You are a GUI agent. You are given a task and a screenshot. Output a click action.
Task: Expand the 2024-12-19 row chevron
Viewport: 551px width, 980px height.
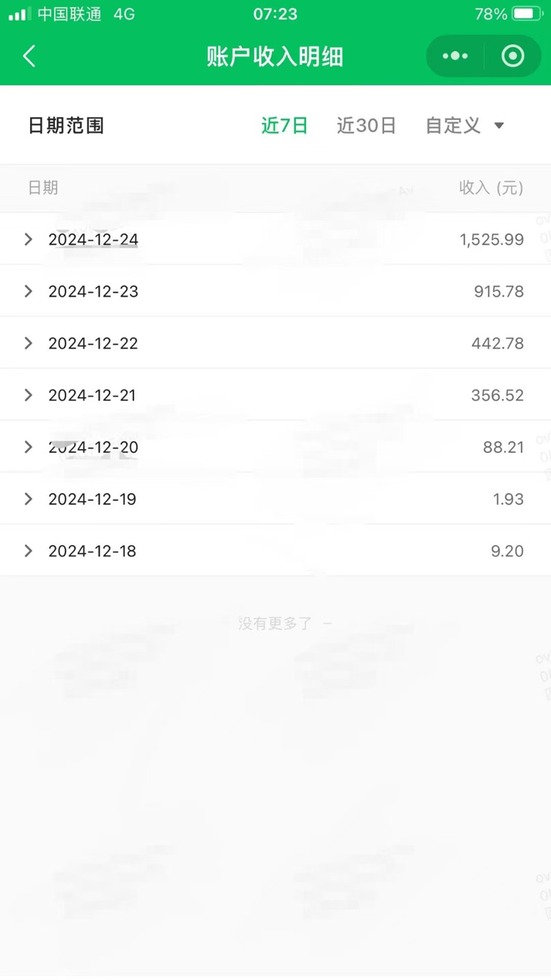(x=29, y=499)
